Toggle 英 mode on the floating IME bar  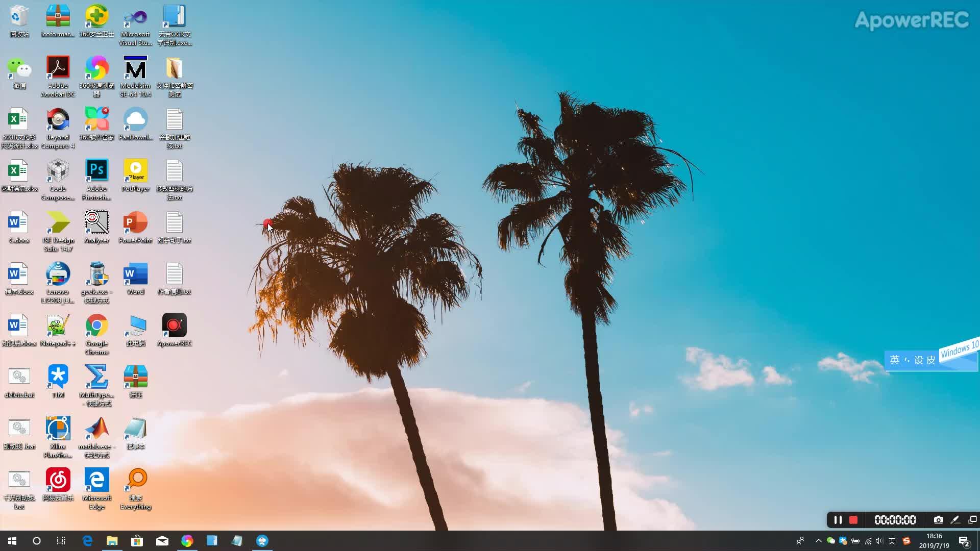click(894, 360)
